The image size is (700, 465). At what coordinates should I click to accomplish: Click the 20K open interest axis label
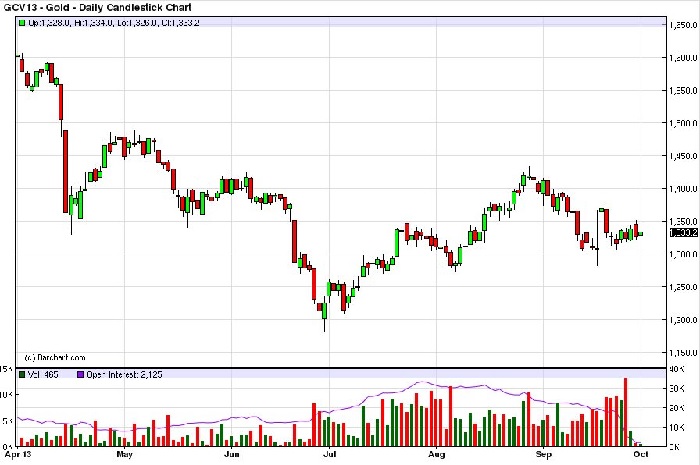[677, 407]
